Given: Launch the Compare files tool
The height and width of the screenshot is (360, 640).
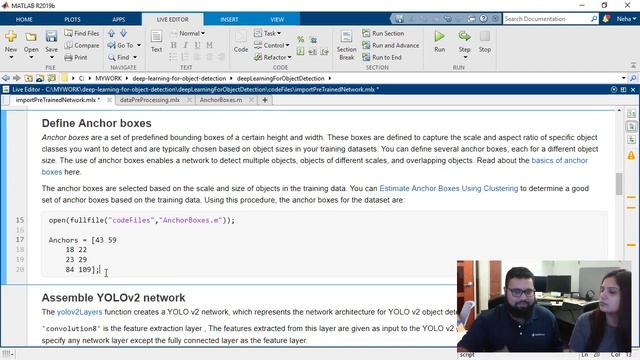Looking at the screenshot, I should click(x=82, y=45).
